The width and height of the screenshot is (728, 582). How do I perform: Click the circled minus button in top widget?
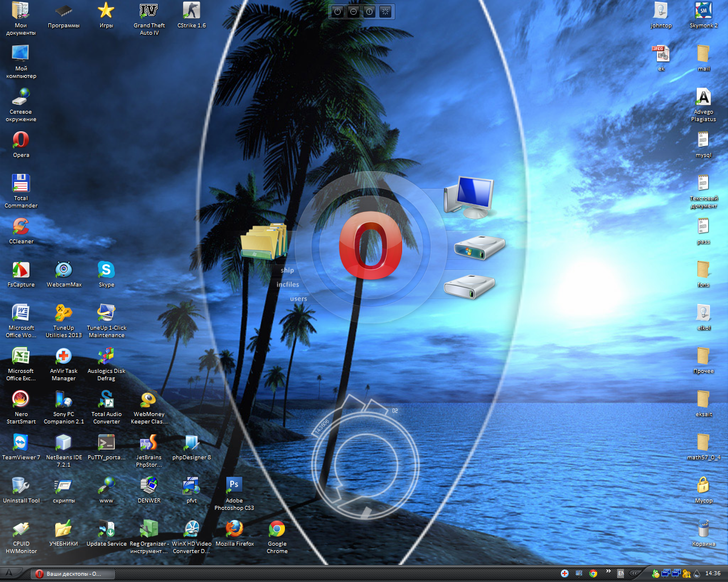tap(354, 11)
